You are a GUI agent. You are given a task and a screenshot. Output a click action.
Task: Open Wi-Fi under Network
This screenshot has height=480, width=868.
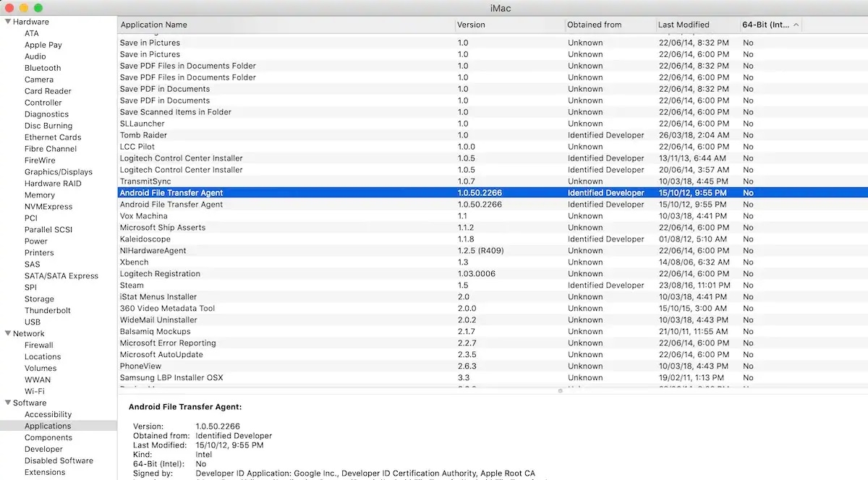click(35, 392)
